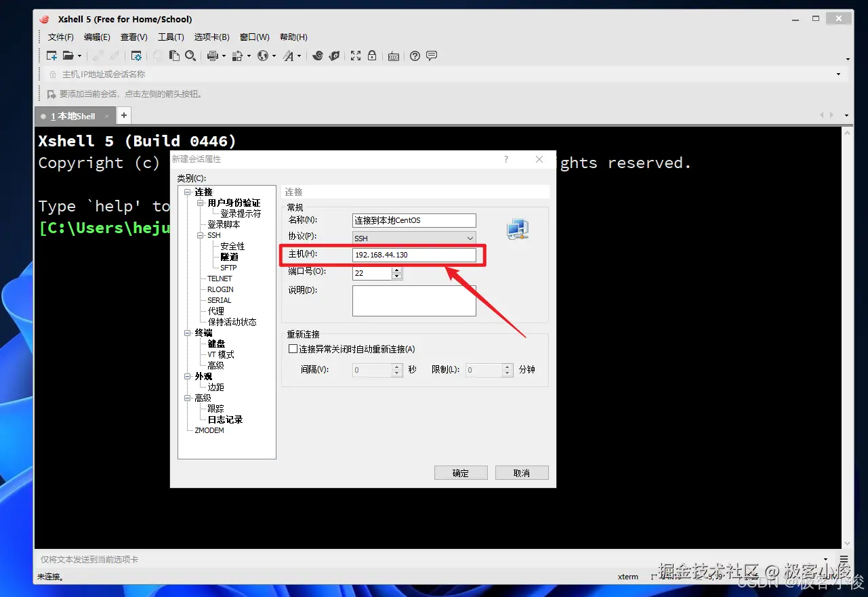Click the network computers icon in dialog

point(518,230)
